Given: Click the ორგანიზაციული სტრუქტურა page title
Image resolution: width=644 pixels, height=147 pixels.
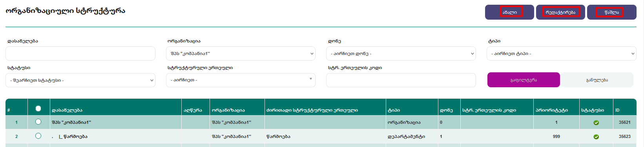Looking at the screenshot, I should pyautogui.click(x=66, y=11).
